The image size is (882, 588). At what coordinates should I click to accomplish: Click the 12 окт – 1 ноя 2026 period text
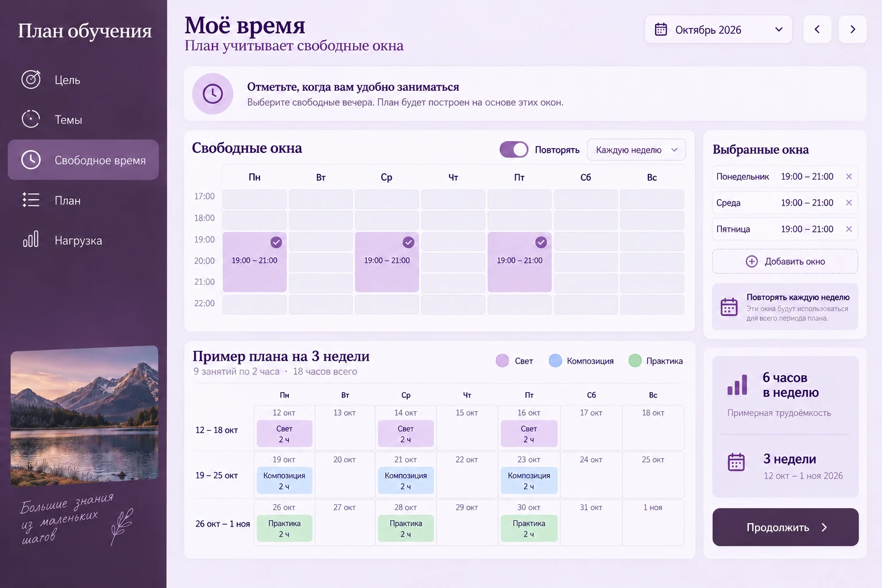pyautogui.click(x=803, y=475)
